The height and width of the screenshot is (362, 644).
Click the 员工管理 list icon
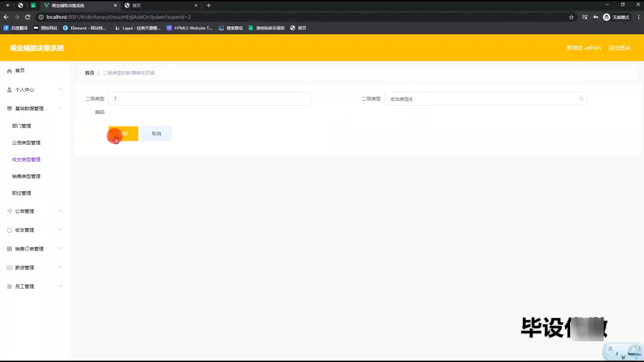(9, 287)
